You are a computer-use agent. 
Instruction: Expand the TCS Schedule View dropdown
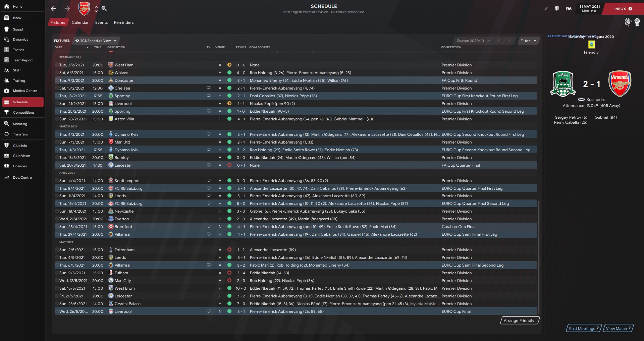[96, 41]
